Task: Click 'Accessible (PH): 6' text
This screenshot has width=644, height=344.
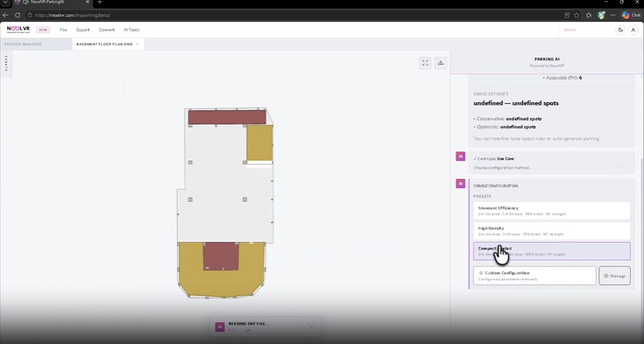Action: click(x=562, y=77)
